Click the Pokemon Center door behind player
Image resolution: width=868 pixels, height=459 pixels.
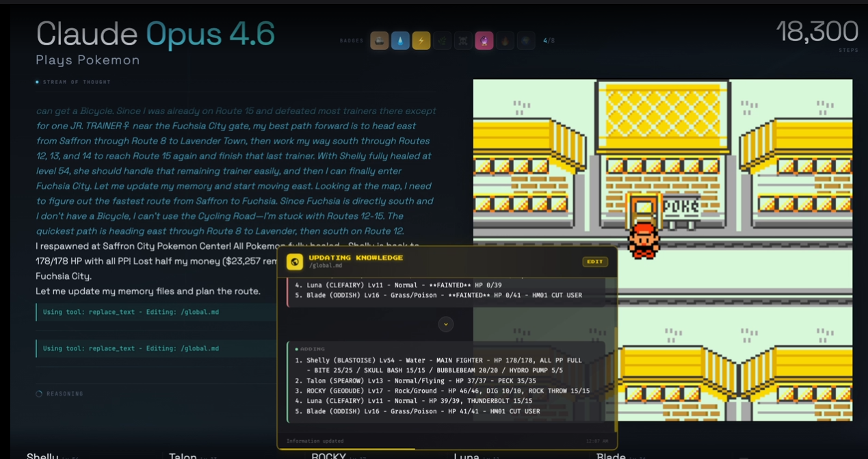pyautogui.click(x=644, y=209)
